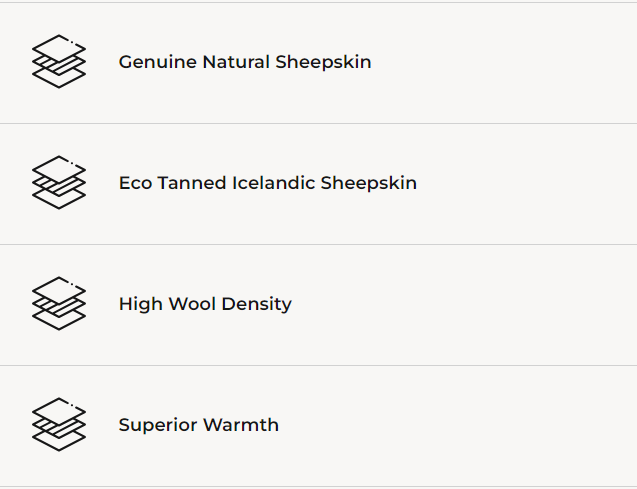The image size is (637, 489).
Task: Open the Genuine Natural Sheepskin feature text
Action: (x=245, y=62)
